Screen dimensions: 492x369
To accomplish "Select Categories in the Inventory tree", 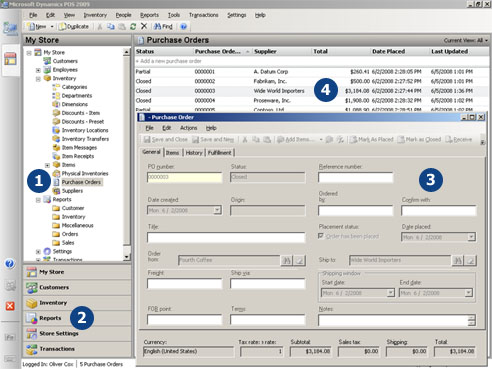I will [74, 87].
